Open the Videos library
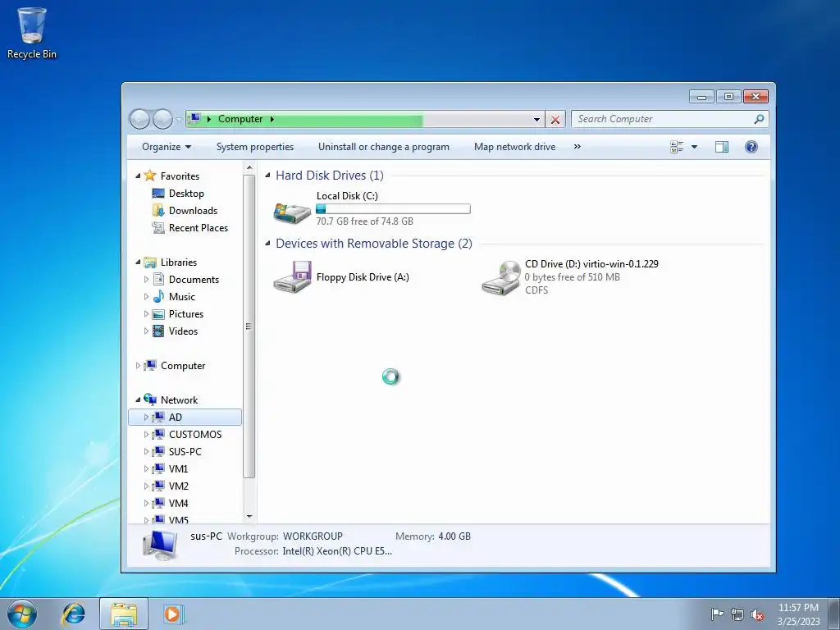Screen dimensions: 840x630 183,331
